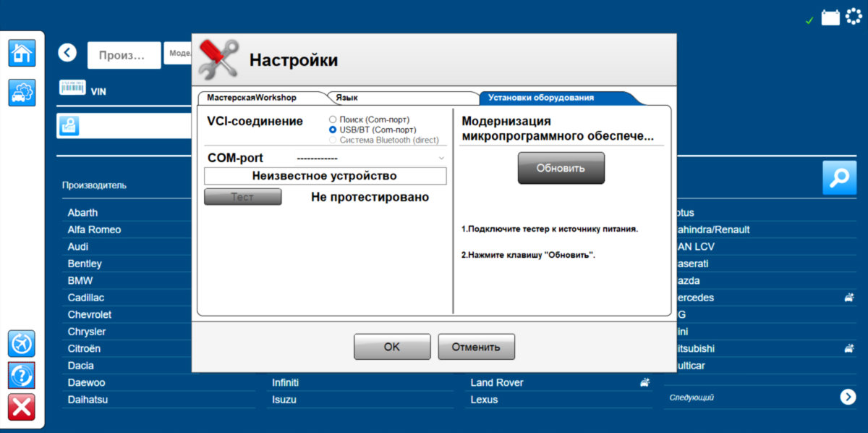Image resolution: width=868 pixels, height=433 pixels.
Task: Click the VIN barcode icon
Action: [72, 88]
